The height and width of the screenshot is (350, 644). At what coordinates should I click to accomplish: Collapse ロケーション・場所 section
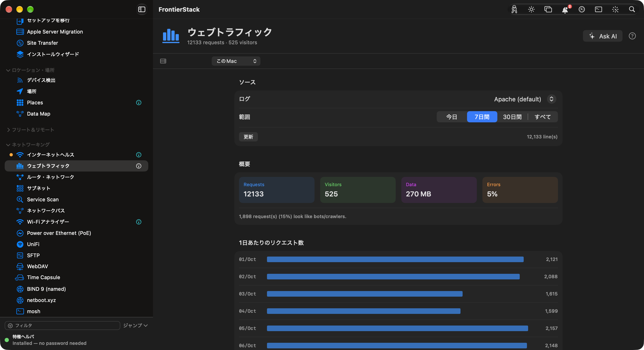(8, 70)
